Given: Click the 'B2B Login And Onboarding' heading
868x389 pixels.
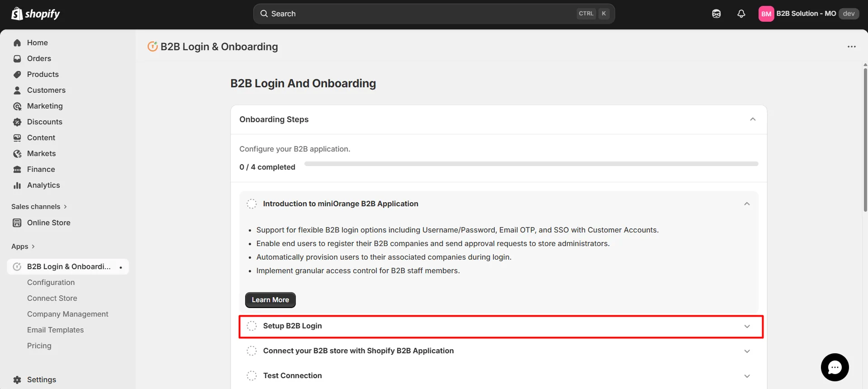Looking at the screenshot, I should click(303, 83).
